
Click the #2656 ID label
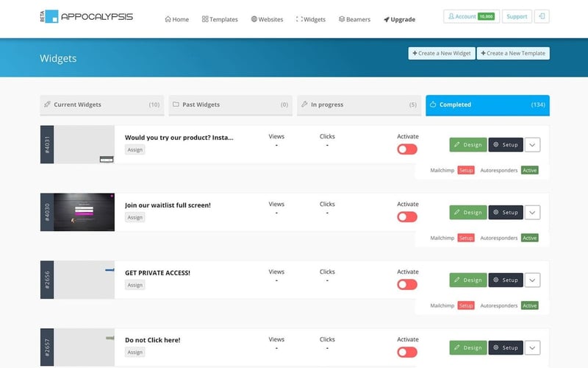(47, 280)
